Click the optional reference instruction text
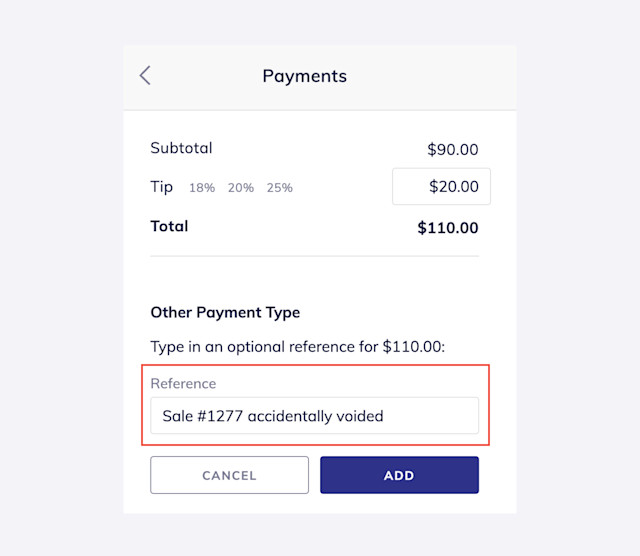Image resolution: width=640 pixels, height=556 pixels. coord(298,347)
